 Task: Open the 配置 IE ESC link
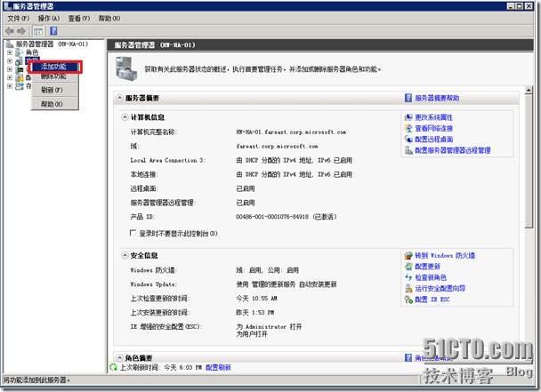[432, 300]
